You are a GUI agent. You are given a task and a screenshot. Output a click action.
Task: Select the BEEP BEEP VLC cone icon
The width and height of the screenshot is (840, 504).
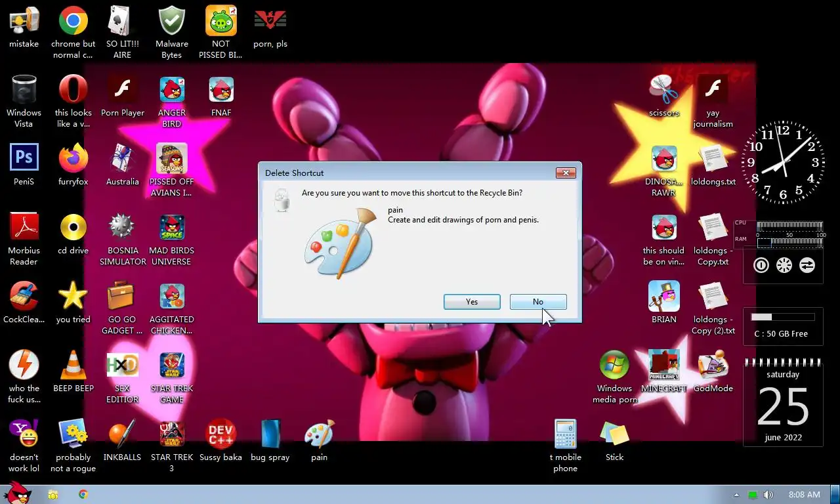pyautogui.click(x=73, y=371)
